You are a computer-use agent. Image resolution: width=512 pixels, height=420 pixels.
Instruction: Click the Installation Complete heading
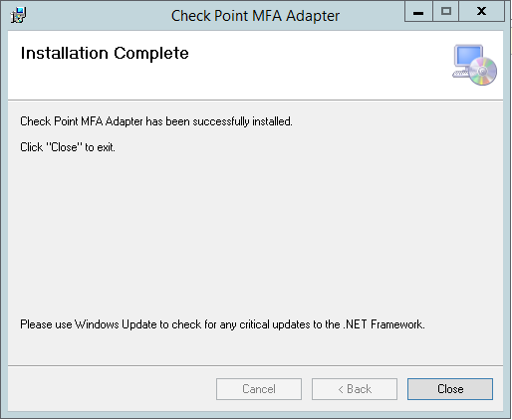[x=105, y=53]
